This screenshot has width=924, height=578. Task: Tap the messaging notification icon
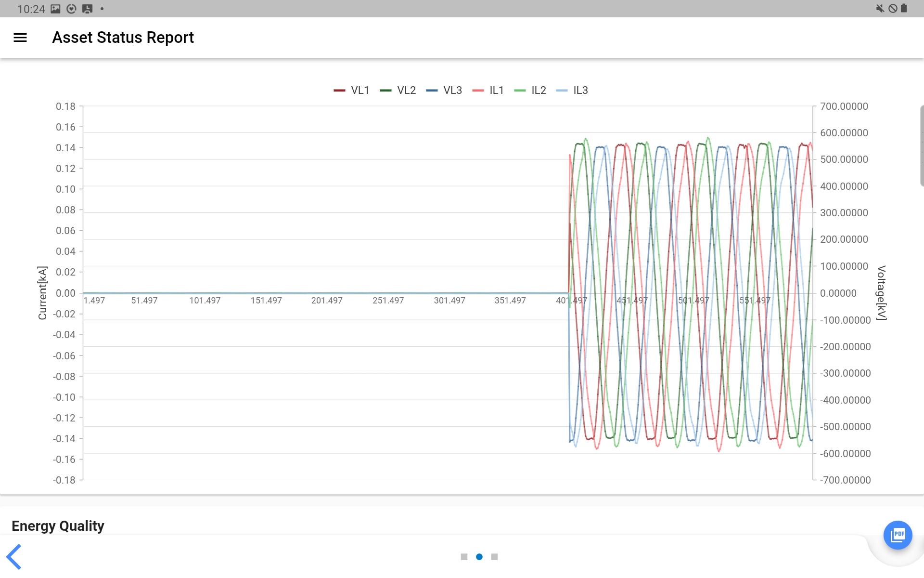click(88, 8)
